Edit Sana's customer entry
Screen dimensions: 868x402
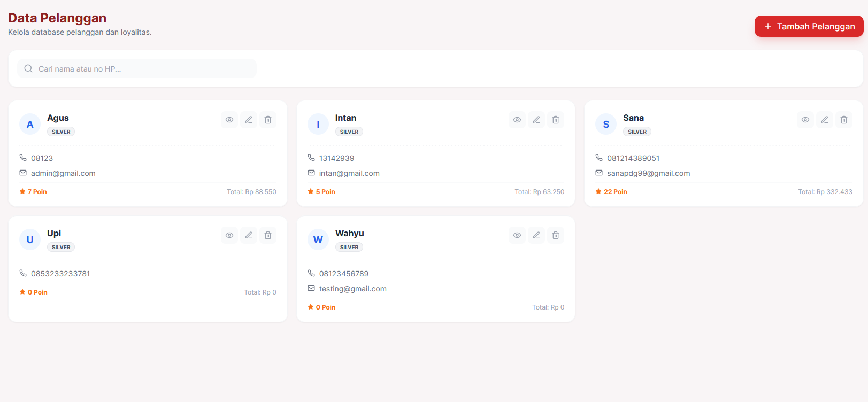point(825,120)
